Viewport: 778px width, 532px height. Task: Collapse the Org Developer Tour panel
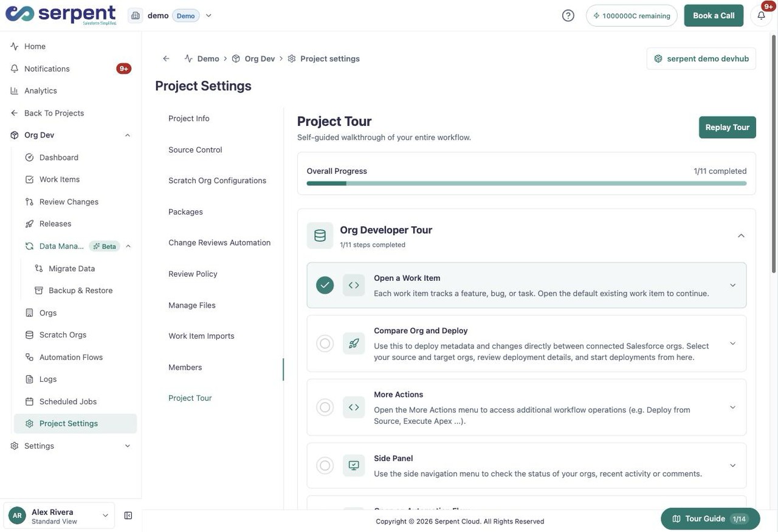[741, 235]
